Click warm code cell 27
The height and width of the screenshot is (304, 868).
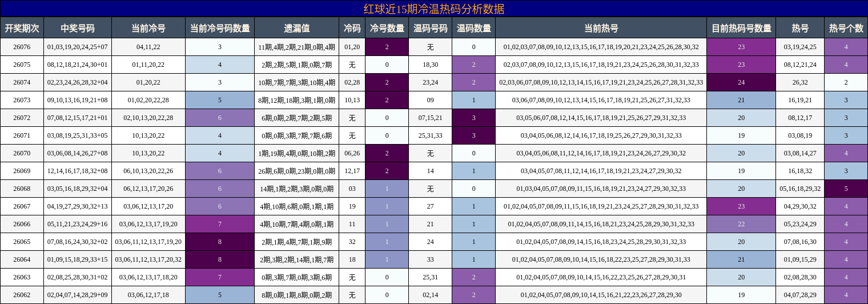coord(431,206)
